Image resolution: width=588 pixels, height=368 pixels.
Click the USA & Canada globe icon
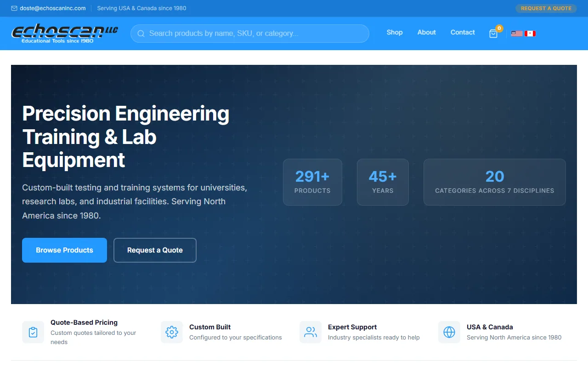449,332
